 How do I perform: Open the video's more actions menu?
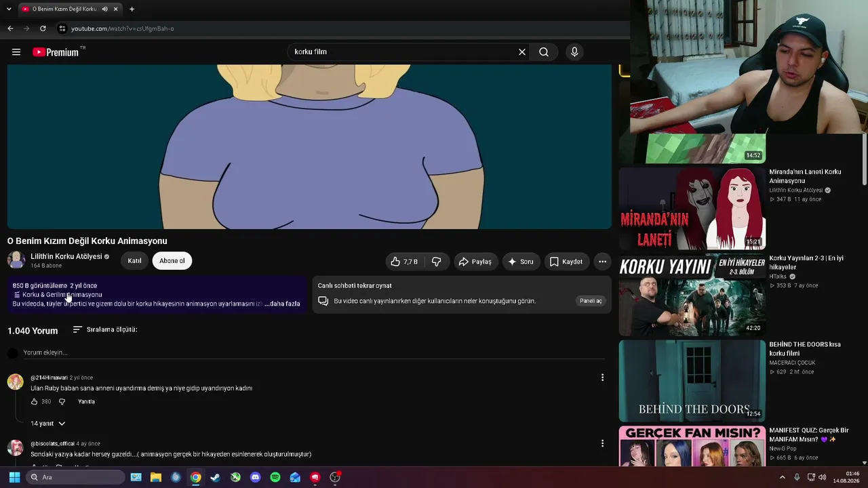[x=602, y=262]
